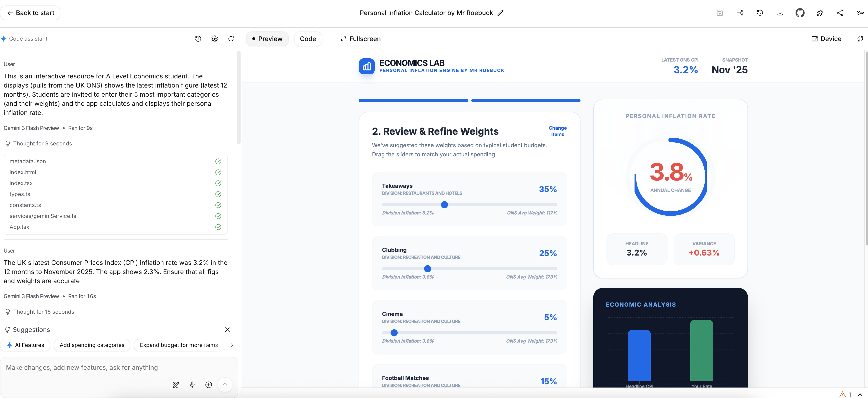Click the download app icon

[x=780, y=13]
